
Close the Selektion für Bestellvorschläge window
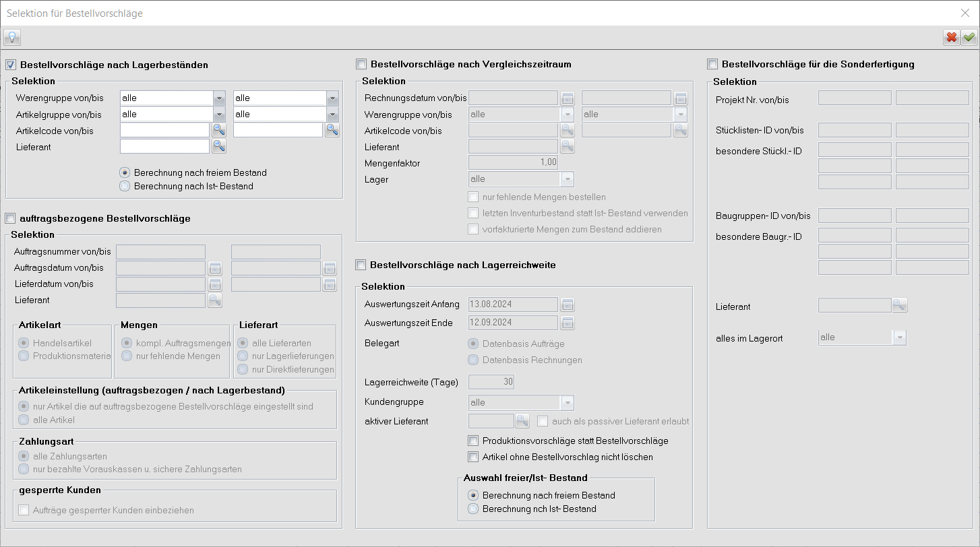click(964, 13)
